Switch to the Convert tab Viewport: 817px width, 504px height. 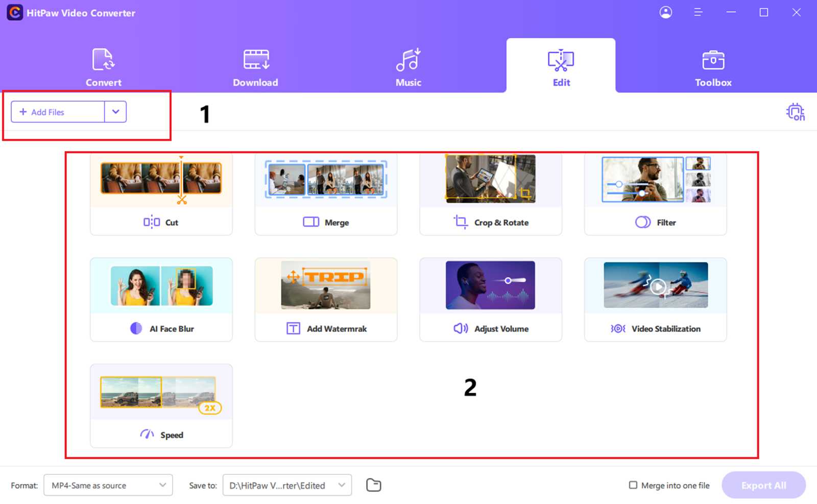tap(103, 66)
